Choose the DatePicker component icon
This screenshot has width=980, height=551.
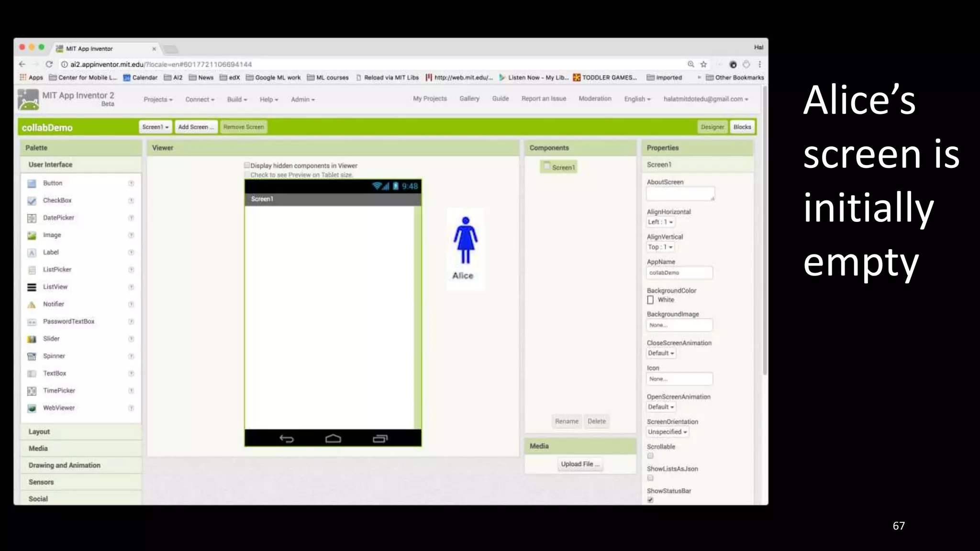(32, 218)
